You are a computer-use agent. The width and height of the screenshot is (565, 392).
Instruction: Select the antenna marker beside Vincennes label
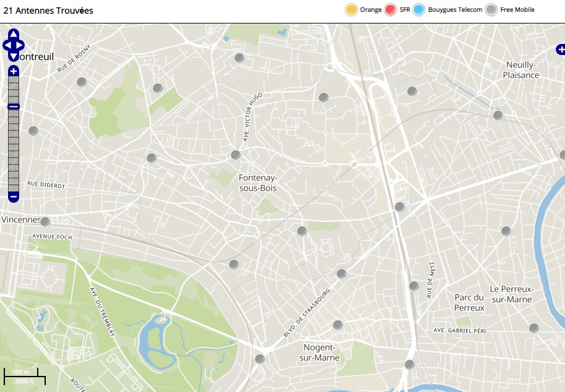click(45, 221)
